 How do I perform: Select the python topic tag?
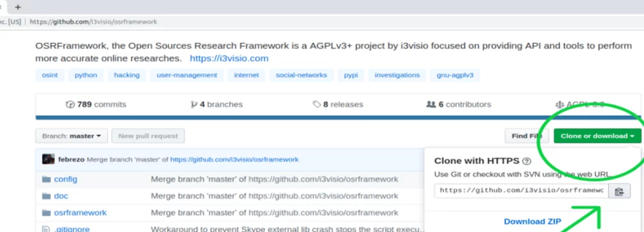(86, 75)
